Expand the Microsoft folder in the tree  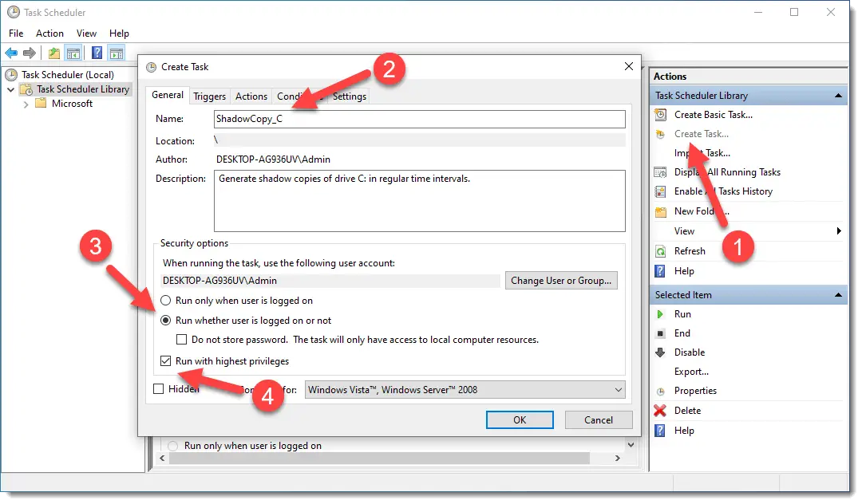pos(26,103)
